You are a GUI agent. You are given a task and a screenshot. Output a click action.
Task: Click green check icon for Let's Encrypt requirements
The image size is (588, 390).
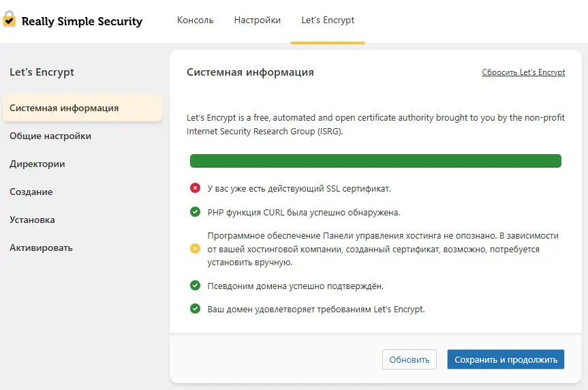pyautogui.click(x=195, y=309)
